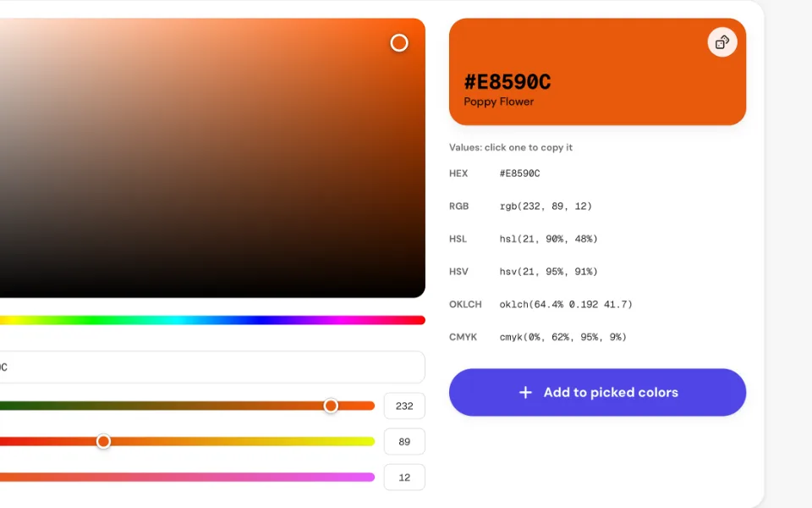The width and height of the screenshot is (812, 508).
Task: Click the blue value field showing 12
Action: (404, 478)
